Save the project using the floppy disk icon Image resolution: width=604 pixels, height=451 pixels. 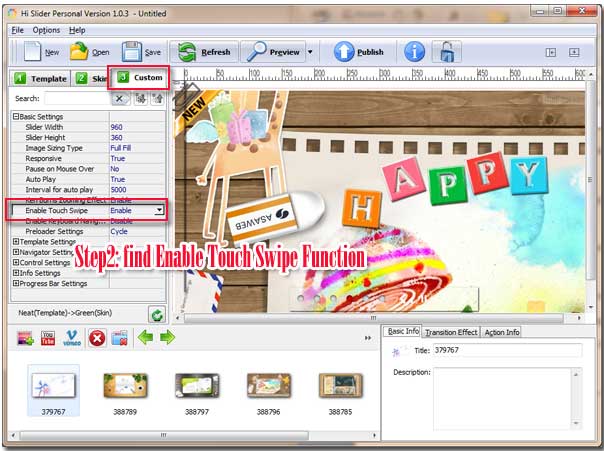tap(141, 52)
